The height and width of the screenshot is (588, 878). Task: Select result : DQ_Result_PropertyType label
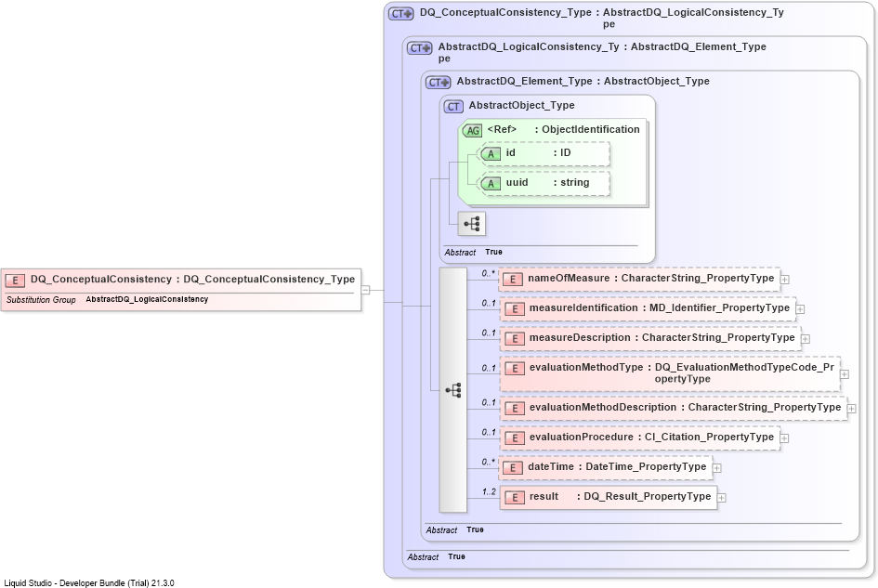620,496
